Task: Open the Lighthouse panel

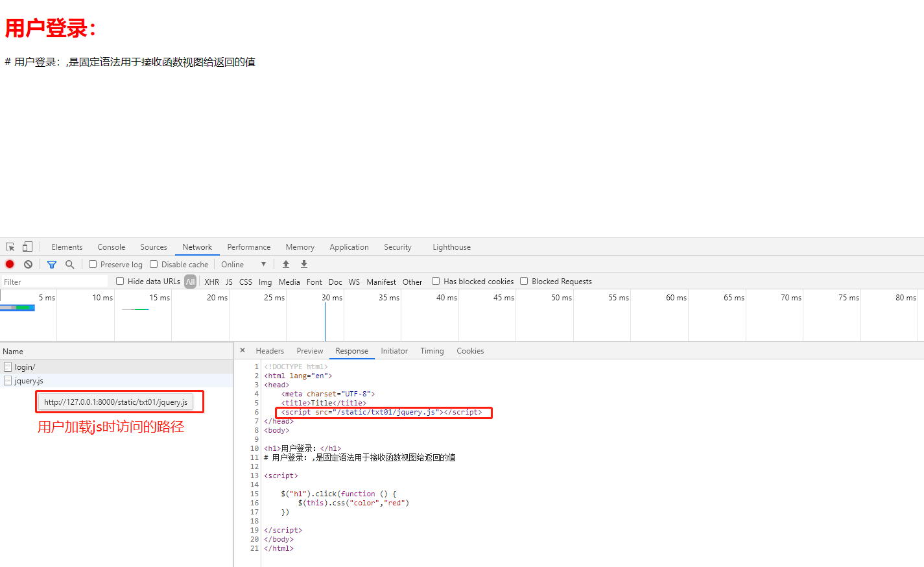Action: tap(452, 247)
